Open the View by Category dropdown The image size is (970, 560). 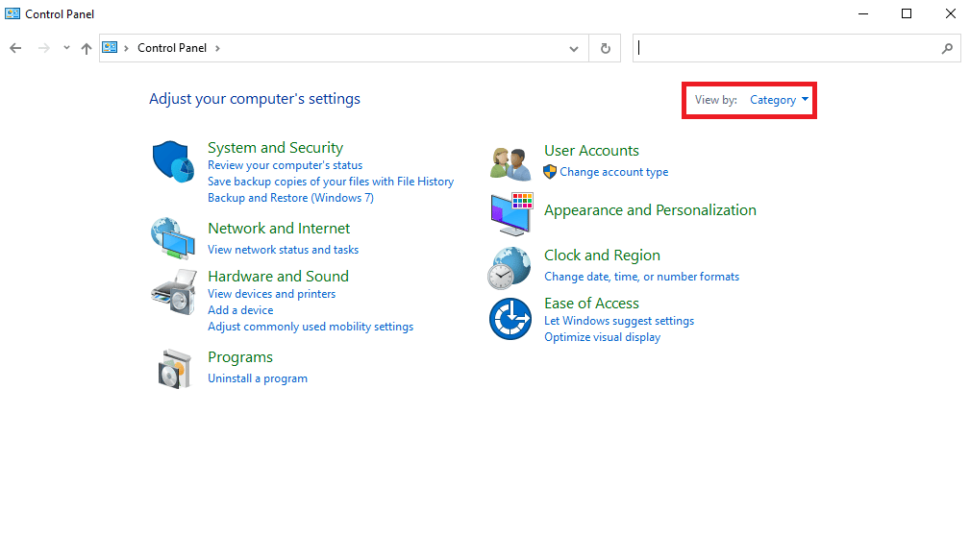pyautogui.click(x=779, y=100)
